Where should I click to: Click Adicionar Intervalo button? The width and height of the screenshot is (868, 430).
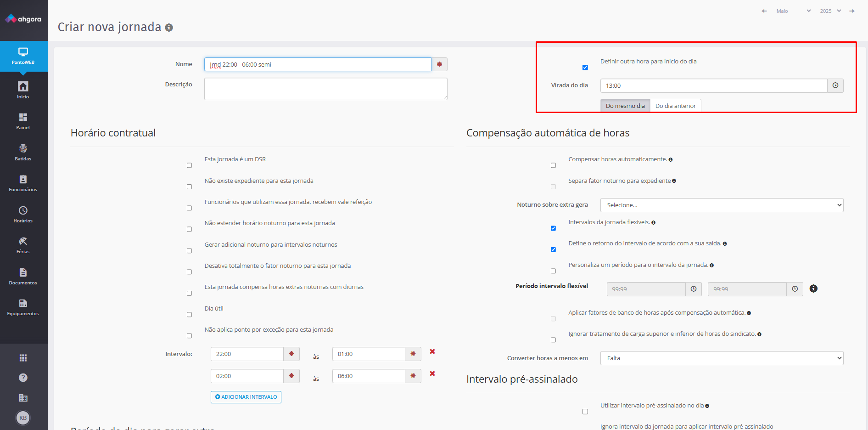[246, 397]
